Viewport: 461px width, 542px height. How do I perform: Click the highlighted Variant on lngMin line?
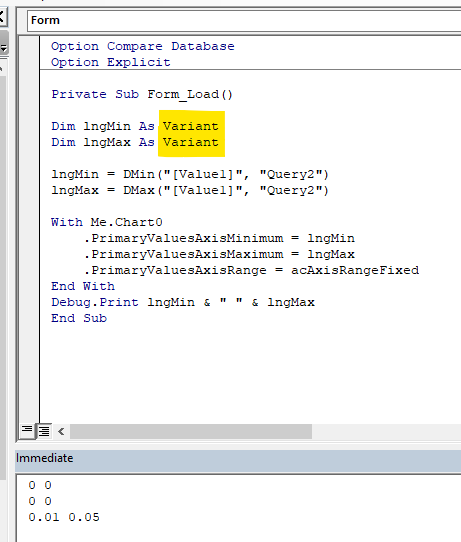[x=191, y=126]
